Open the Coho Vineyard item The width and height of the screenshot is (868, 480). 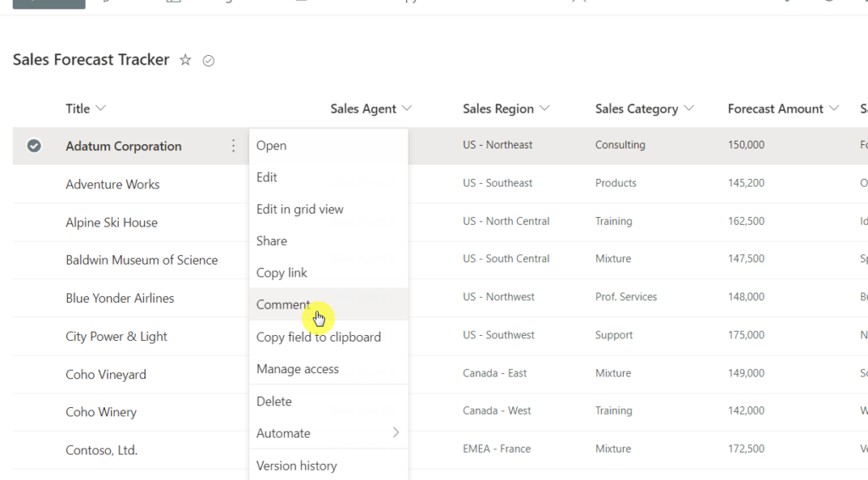pyautogui.click(x=106, y=375)
